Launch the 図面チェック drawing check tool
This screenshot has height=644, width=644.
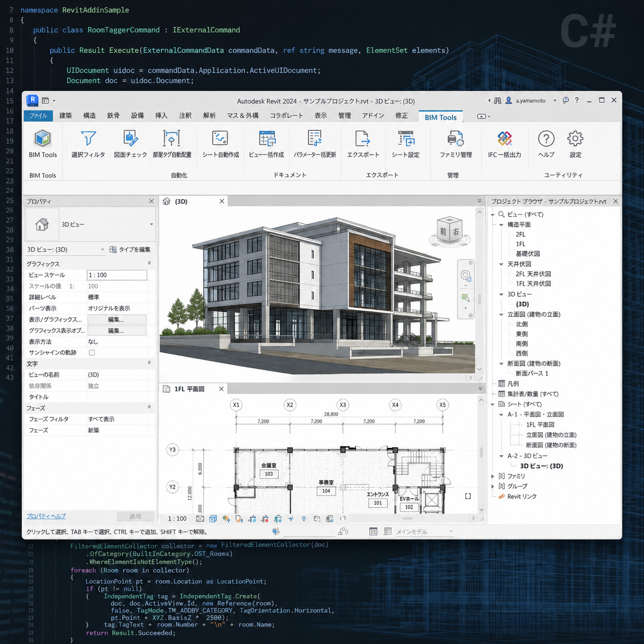pos(130,143)
